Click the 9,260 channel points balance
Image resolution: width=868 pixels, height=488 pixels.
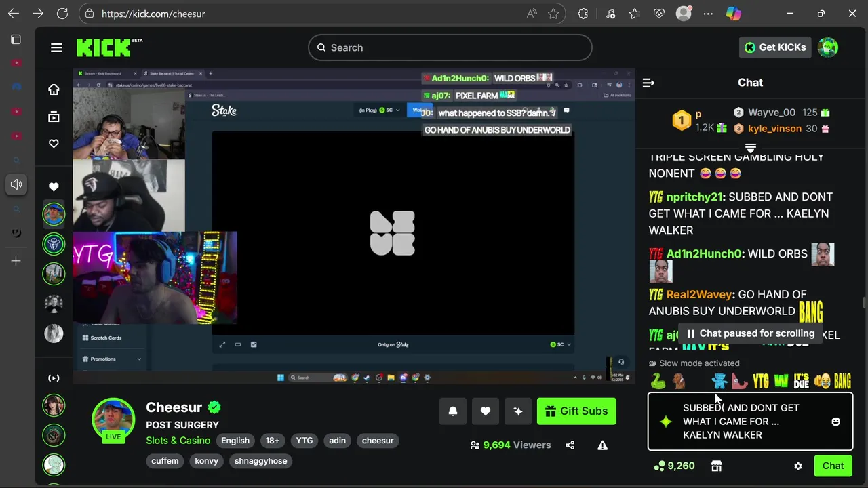(x=674, y=466)
